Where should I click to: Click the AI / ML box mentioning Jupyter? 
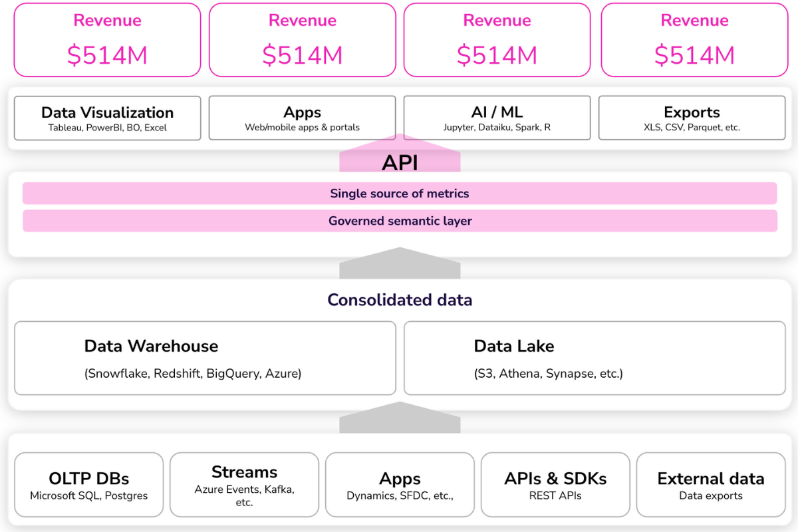(497, 118)
